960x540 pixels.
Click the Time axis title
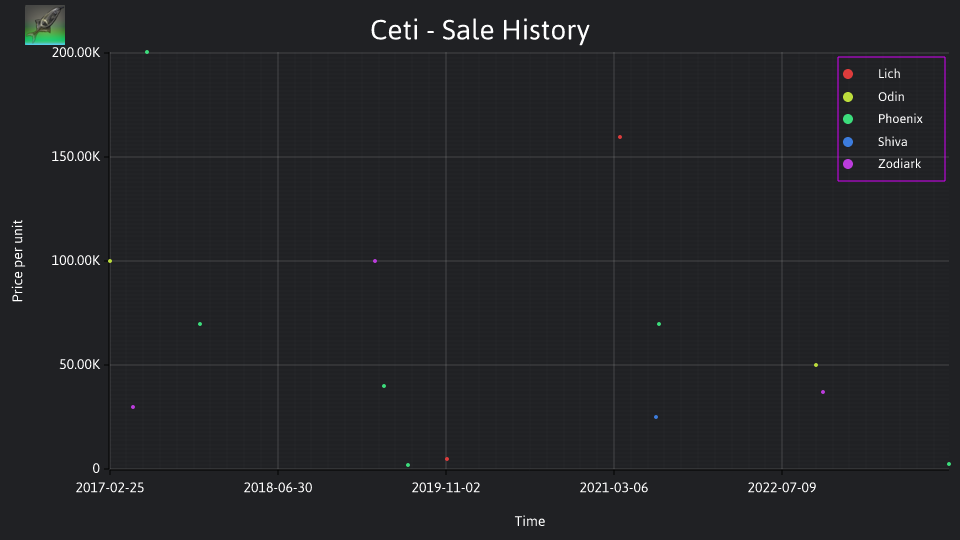coord(530,522)
